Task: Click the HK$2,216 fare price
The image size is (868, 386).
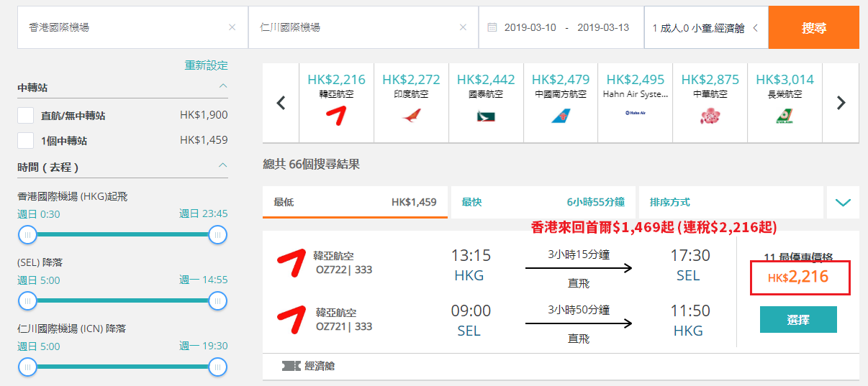Action: click(798, 277)
